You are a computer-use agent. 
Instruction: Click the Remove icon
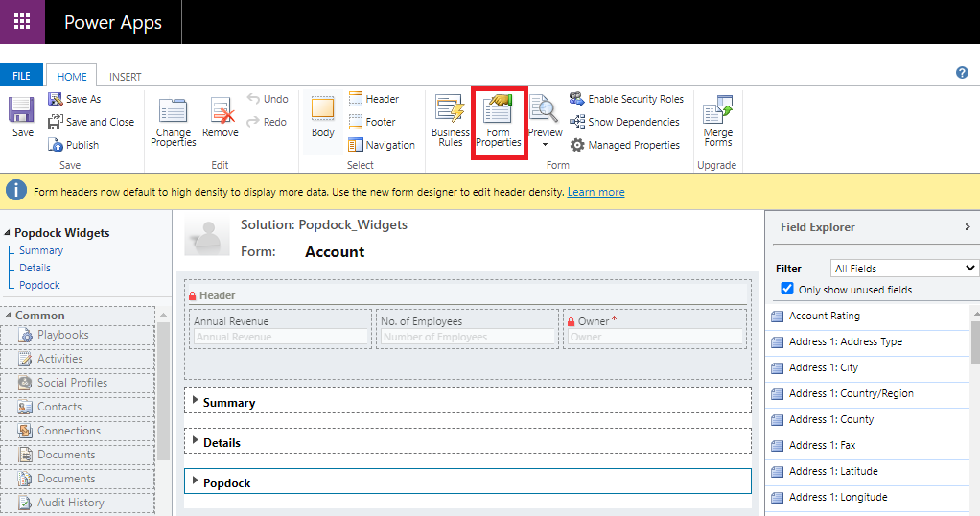[222, 110]
